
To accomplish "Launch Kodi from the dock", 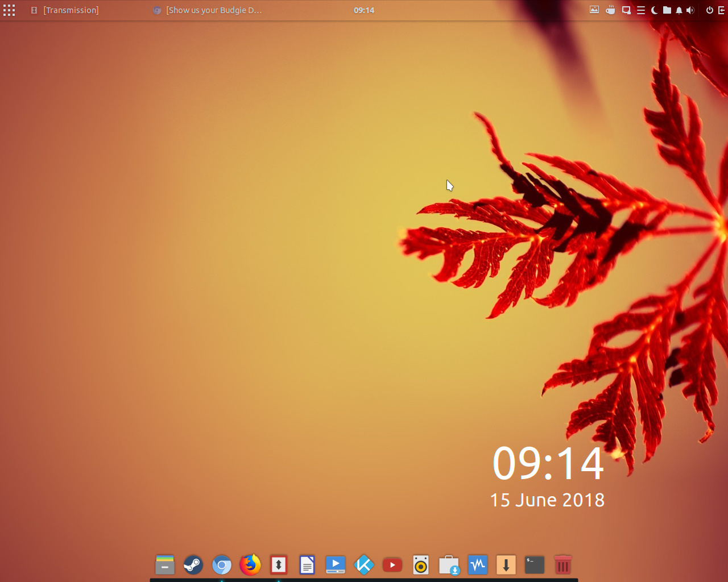I will point(364,565).
